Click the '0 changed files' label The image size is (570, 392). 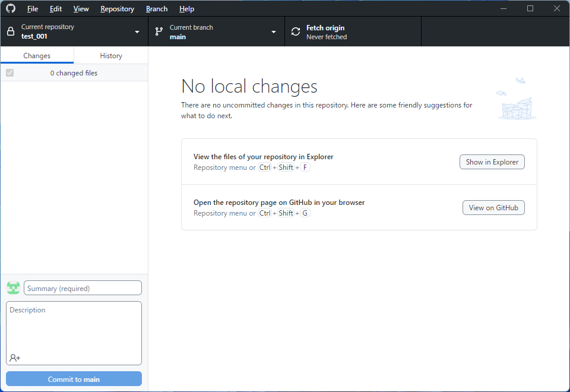(x=74, y=72)
